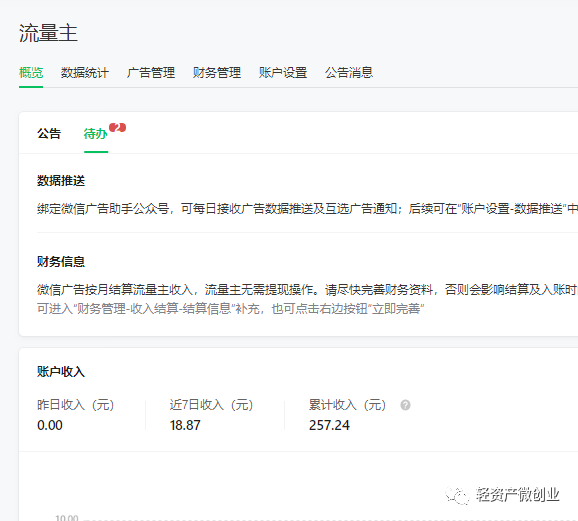Switch to the 数据统计 tab
578x521 pixels.
(84, 73)
